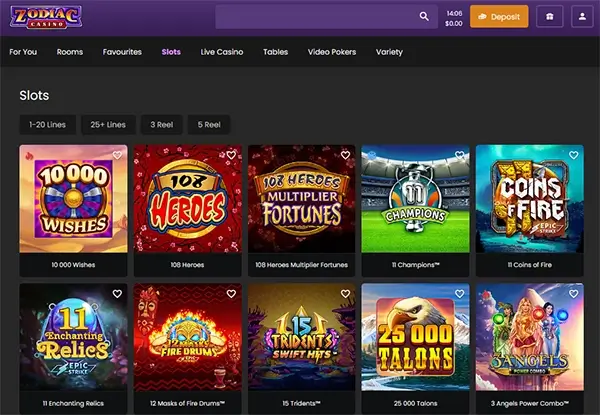Image resolution: width=600 pixels, height=415 pixels.
Task: Switch to the Rooms tab
Action: pos(70,52)
